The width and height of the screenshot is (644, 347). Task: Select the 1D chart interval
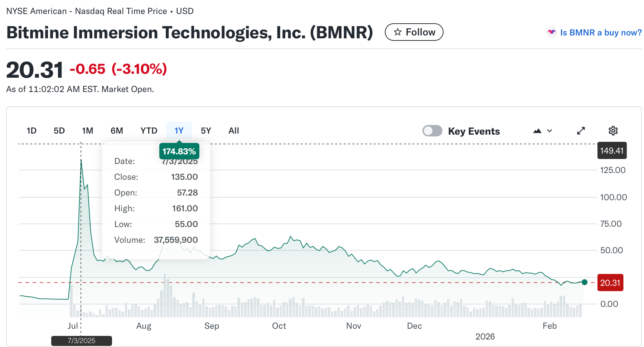[31, 131]
